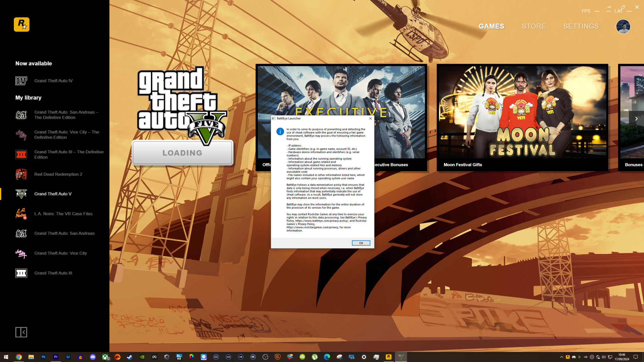Select GTA San Andreas Definitive Edition icon
The image size is (644, 362).
(21, 115)
